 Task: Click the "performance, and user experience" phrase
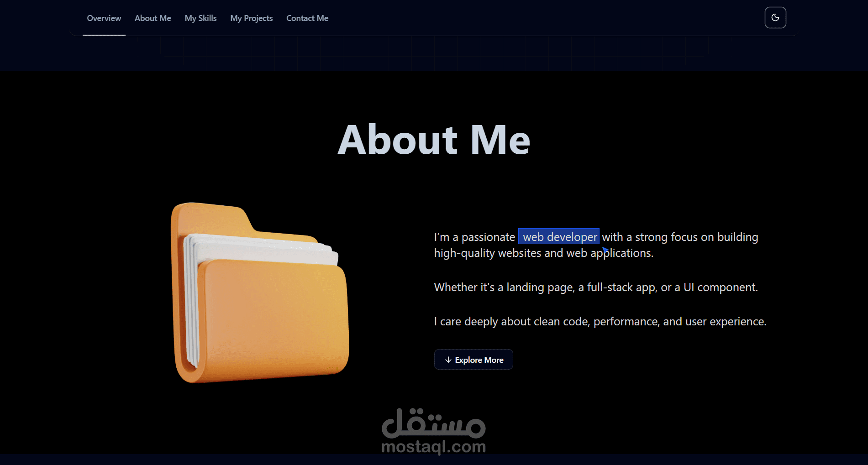[x=680, y=322]
